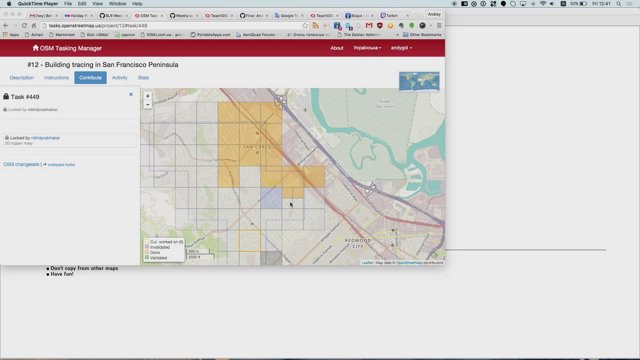Go to browser home page
640x360 pixels.
click(34, 25)
